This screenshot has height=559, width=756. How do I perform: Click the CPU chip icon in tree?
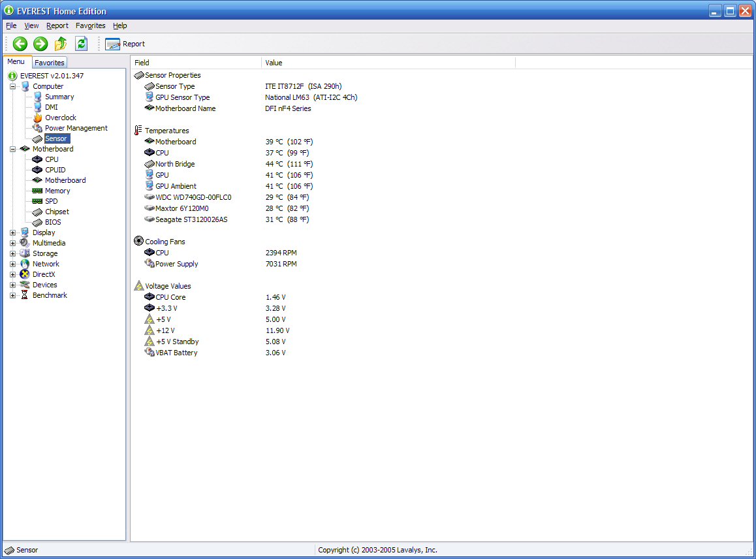point(37,159)
